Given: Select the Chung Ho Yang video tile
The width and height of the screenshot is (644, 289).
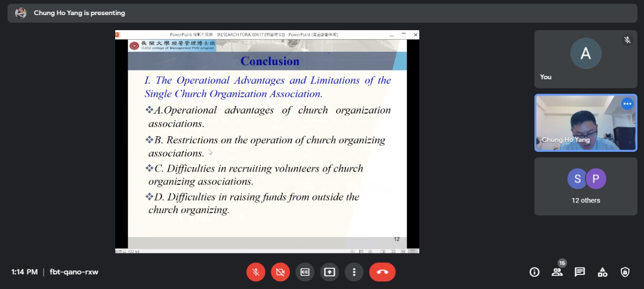Looking at the screenshot, I should coord(586,123).
